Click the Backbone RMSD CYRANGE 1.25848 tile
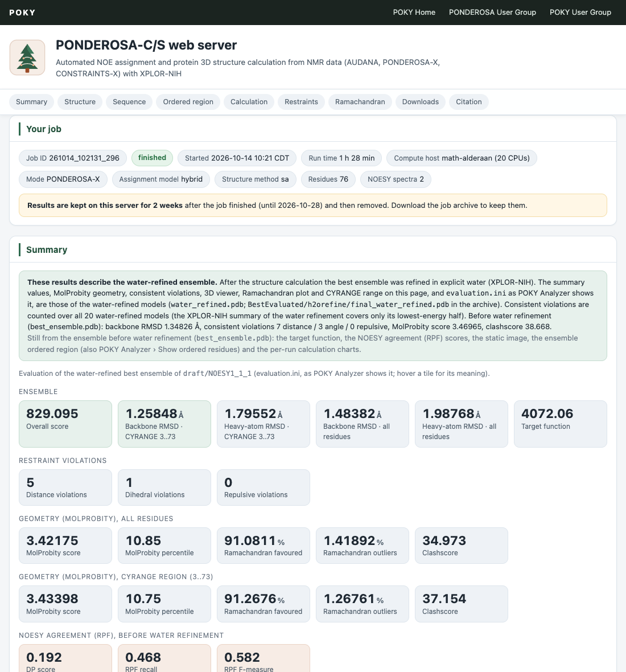 pos(164,424)
